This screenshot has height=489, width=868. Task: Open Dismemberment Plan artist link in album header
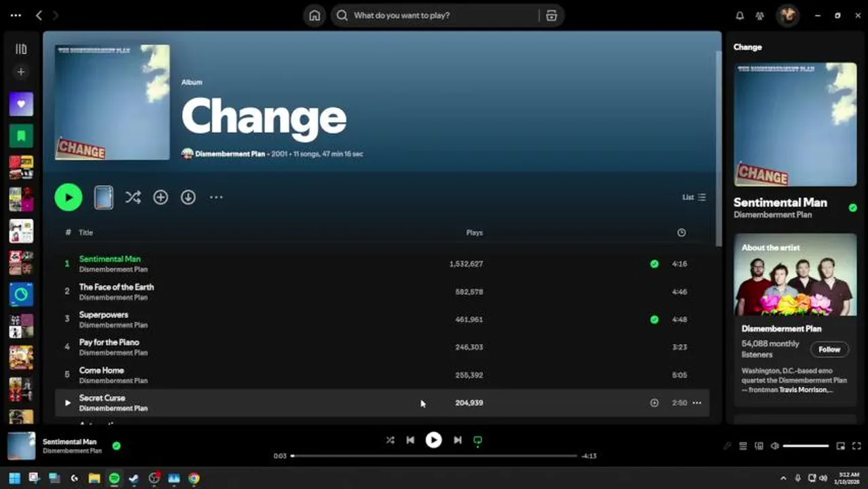coord(230,154)
